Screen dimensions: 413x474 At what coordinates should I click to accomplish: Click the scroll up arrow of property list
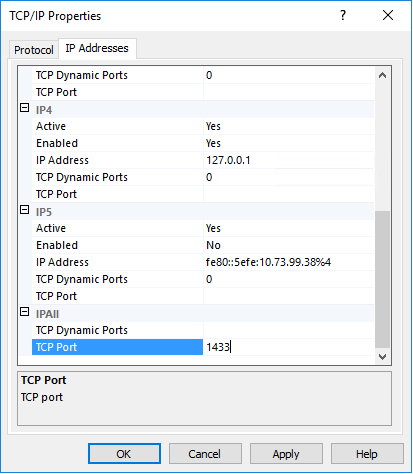tap(382, 75)
